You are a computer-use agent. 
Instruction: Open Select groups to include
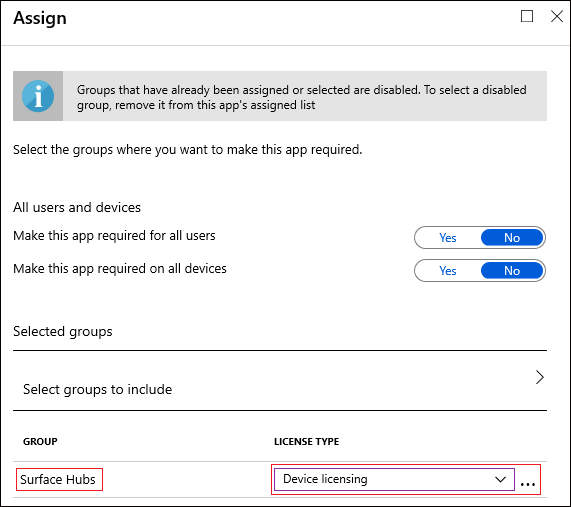click(x=280, y=381)
